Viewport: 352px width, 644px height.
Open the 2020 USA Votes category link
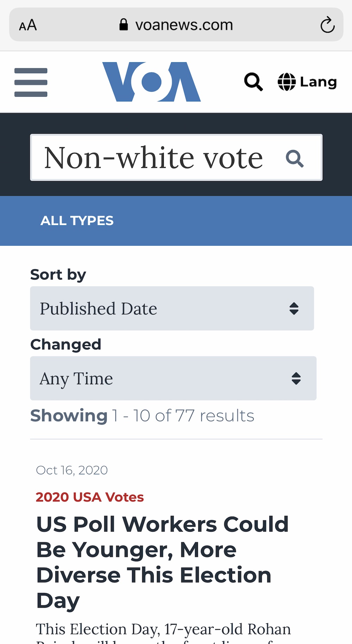click(90, 497)
